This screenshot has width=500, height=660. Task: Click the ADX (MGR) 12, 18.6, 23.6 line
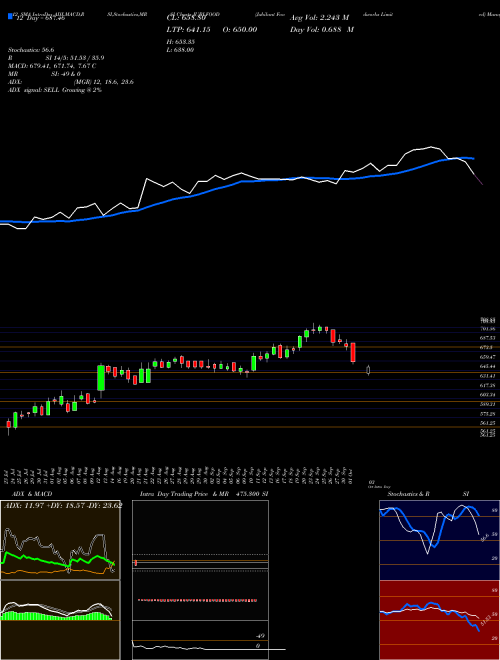(x=71, y=82)
